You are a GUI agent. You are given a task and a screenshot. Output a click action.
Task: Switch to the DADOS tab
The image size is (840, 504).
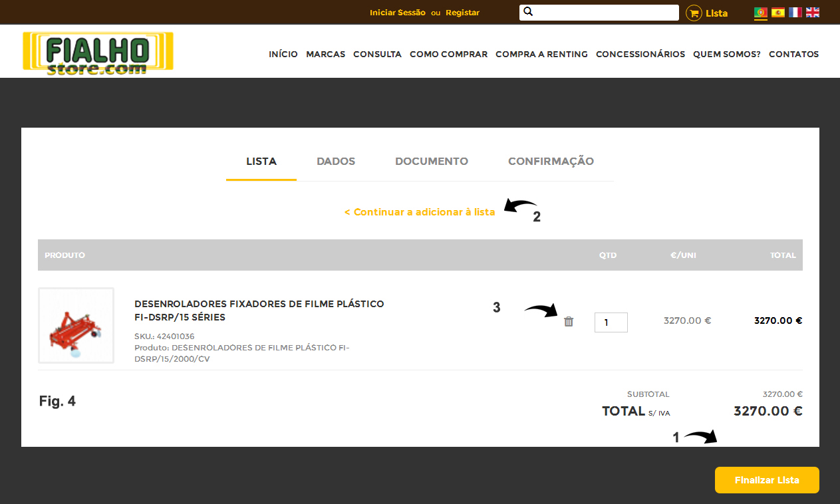pos(336,162)
